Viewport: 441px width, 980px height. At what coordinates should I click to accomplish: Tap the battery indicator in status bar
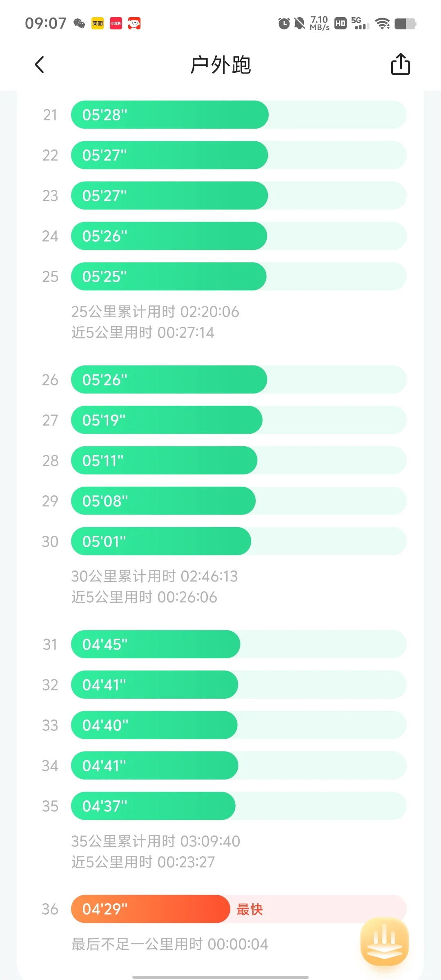coord(405,24)
